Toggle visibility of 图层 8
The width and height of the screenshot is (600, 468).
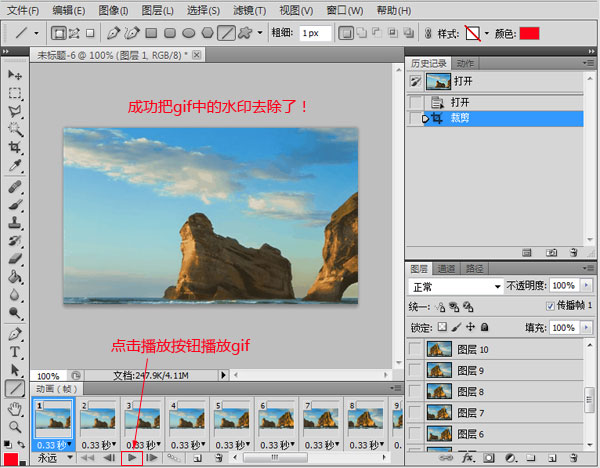(415, 391)
